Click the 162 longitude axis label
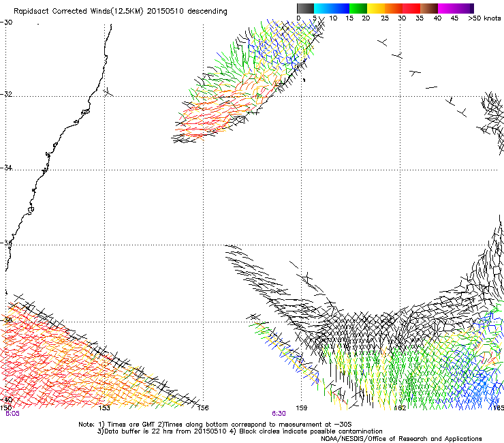 [400, 408]
